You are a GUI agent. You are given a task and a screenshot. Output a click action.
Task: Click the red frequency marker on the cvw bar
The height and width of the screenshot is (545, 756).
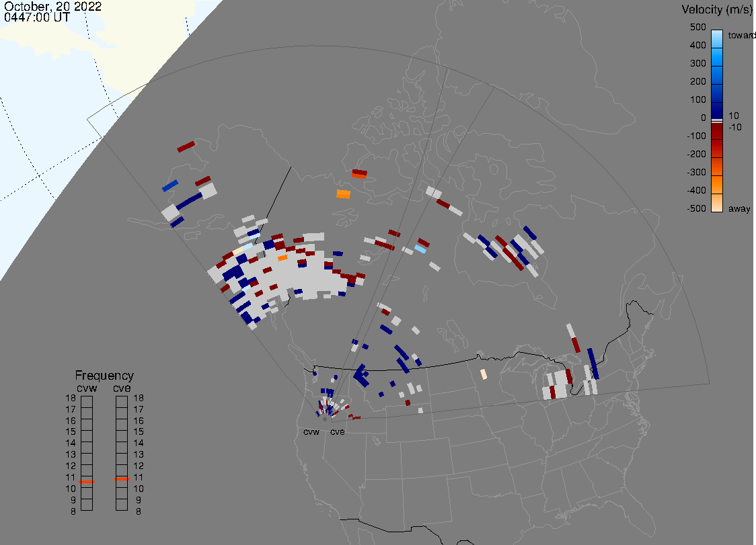point(87,482)
